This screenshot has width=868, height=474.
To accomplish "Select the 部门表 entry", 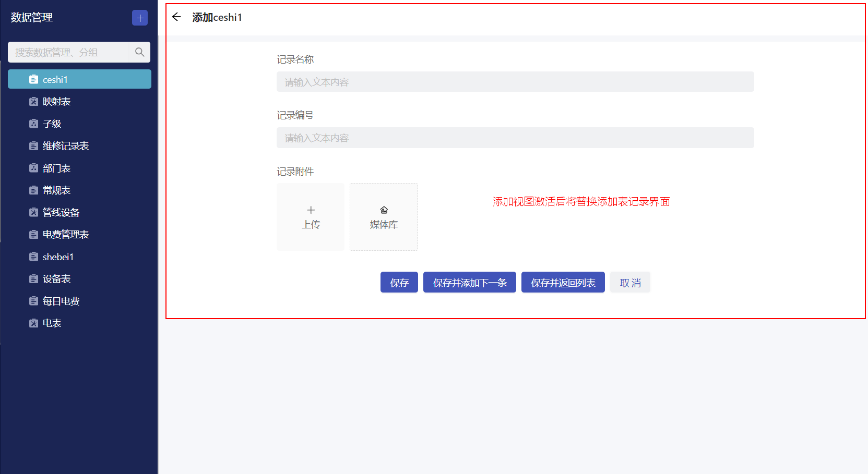I will (x=79, y=168).
